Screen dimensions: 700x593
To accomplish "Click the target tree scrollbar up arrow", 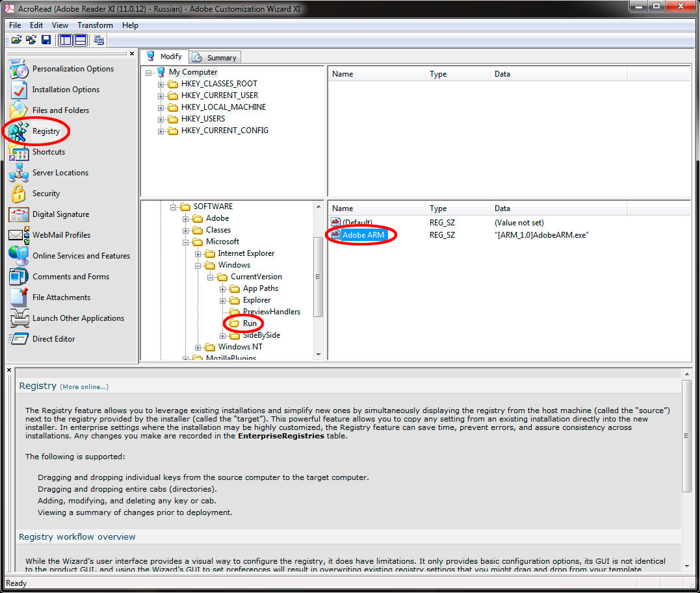I will click(318, 207).
